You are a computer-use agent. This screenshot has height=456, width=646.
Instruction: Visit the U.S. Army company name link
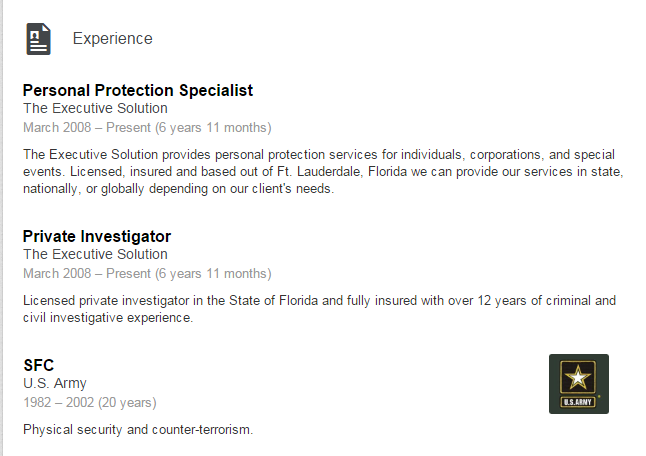[x=55, y=383]
